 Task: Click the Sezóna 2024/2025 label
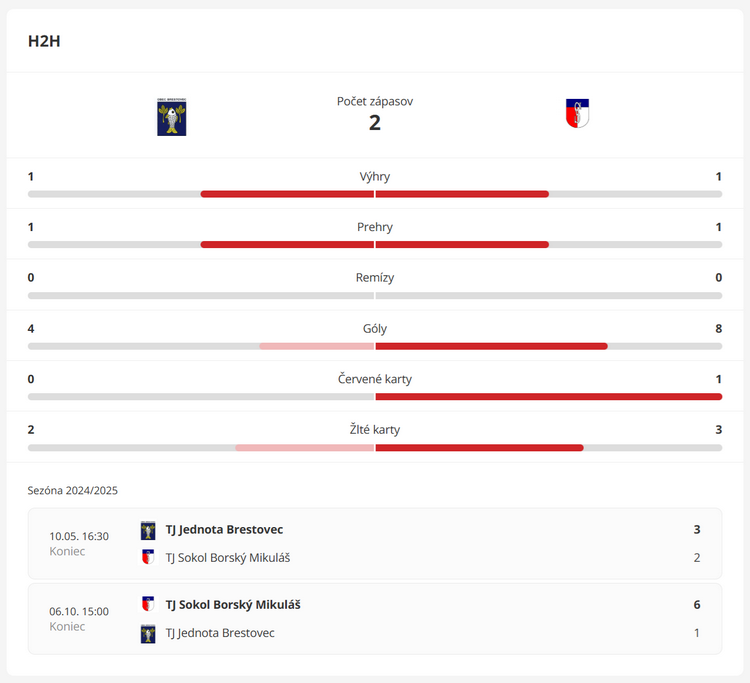pos(73,490)
